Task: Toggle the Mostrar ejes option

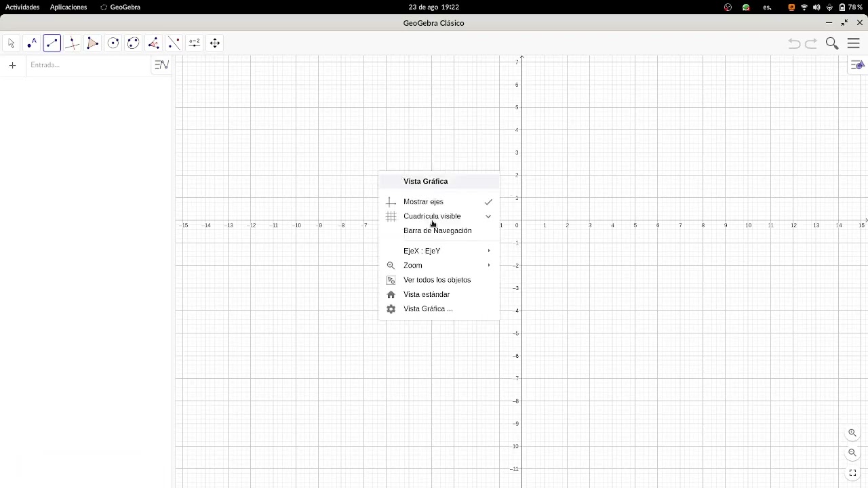Action: (439, 202)
